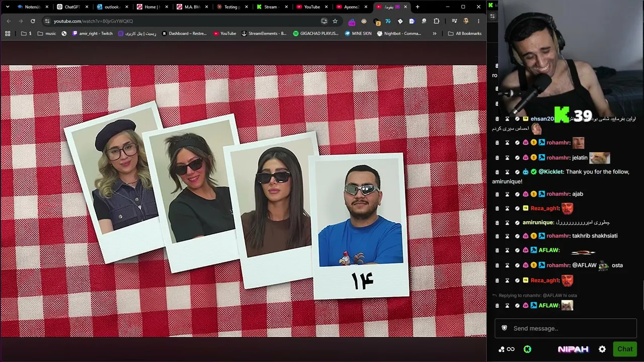Ban rohamhr on 'takhrib shakhsiati' message

(517, 236)
